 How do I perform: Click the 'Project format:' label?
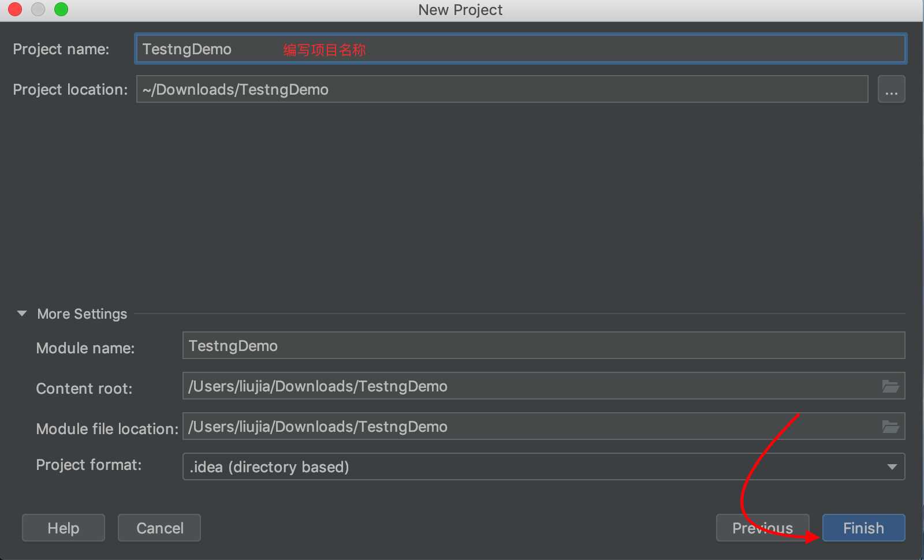(x=88, y=465)
